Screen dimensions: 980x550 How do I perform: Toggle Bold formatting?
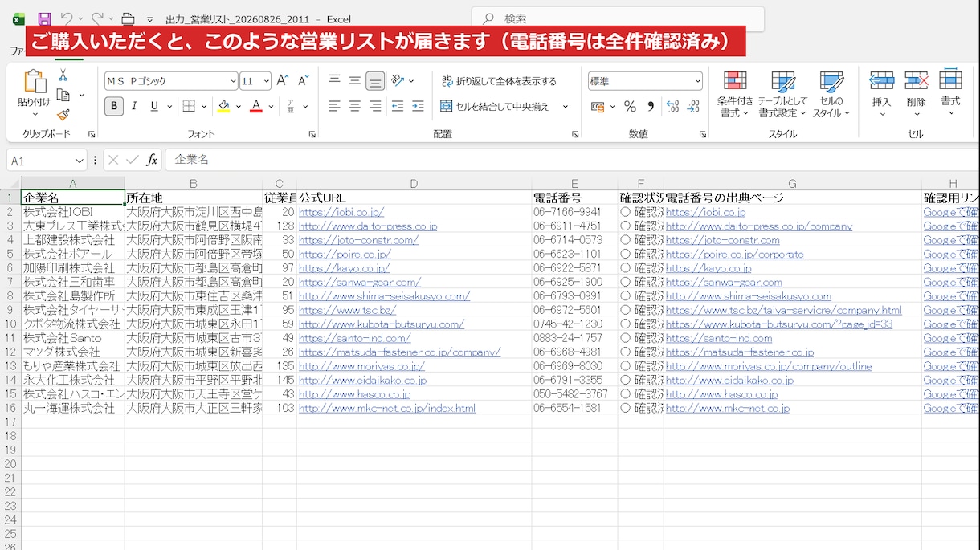pyautogui.click(x=114, y=106)
